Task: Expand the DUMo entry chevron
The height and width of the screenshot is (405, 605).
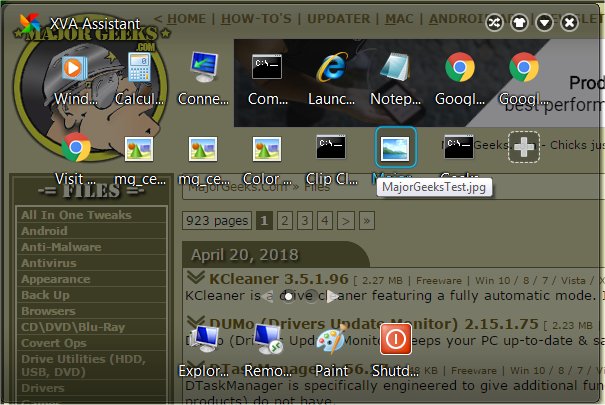Action: pyautogui.click(x=195, y=322)
